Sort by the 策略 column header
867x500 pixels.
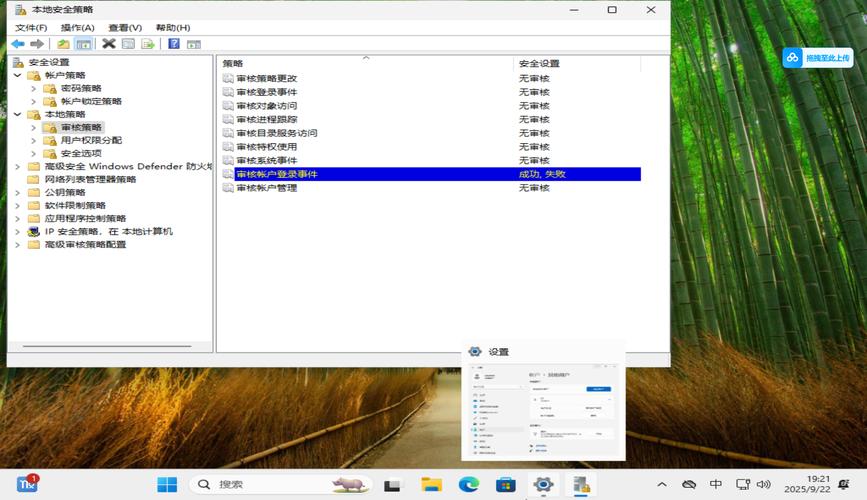[365, 64]
